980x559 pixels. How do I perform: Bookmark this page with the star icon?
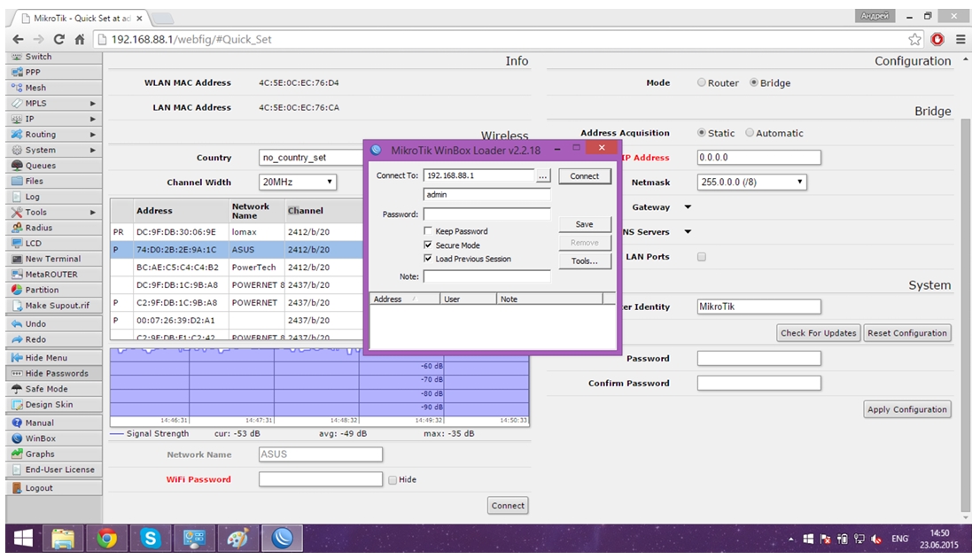915,39
